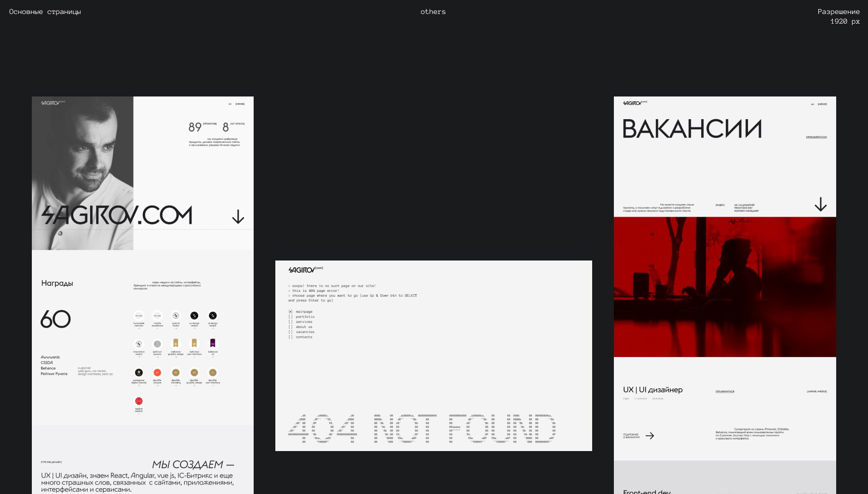868x494 pixels.
Task: Select the vacancies option on the 404 page
Action: (x=301, y=332)
